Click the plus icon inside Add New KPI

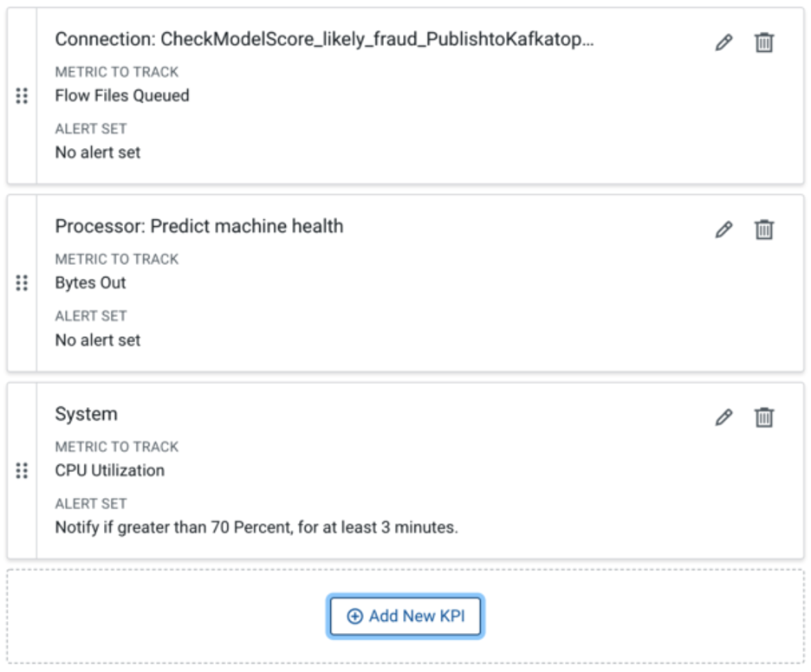tap(355, 617)
